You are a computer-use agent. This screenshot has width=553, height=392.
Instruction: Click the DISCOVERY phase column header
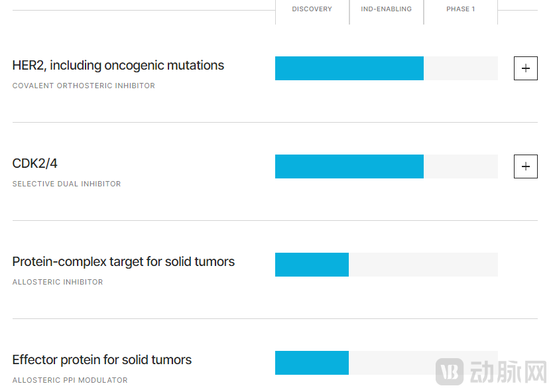(312, 9)
